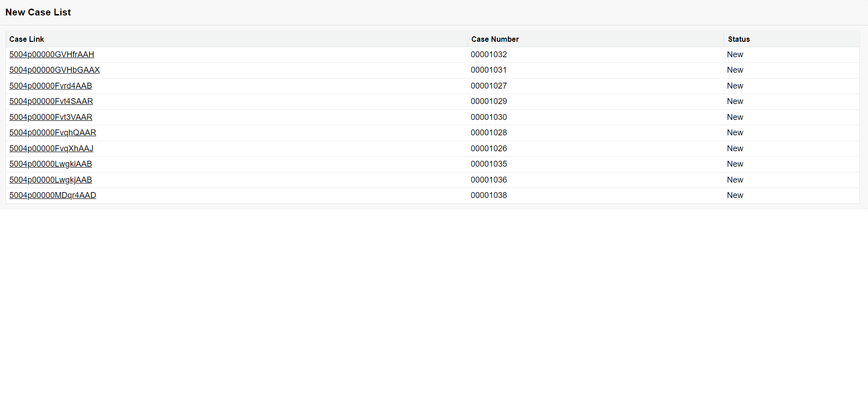Open case link 5004p00000GVHfrAAH
Viewport: 868px width, 411px height.
pos(52,54)
